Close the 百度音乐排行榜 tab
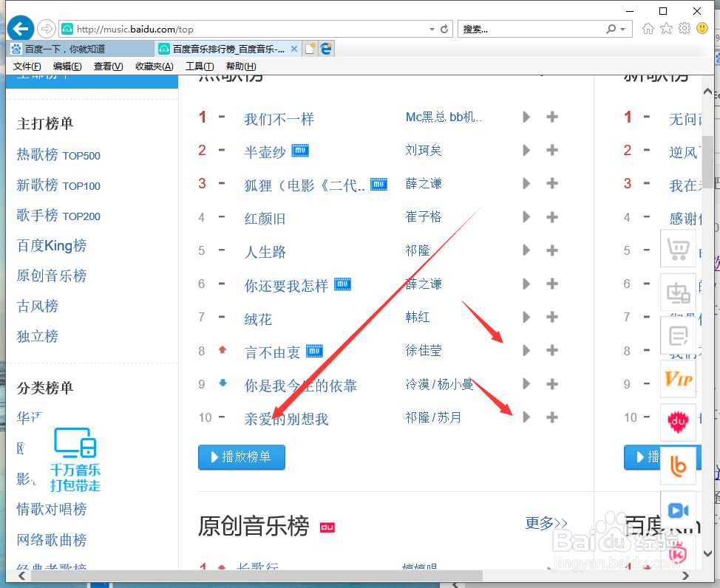 pyautogui.click(x=294, y=49)
